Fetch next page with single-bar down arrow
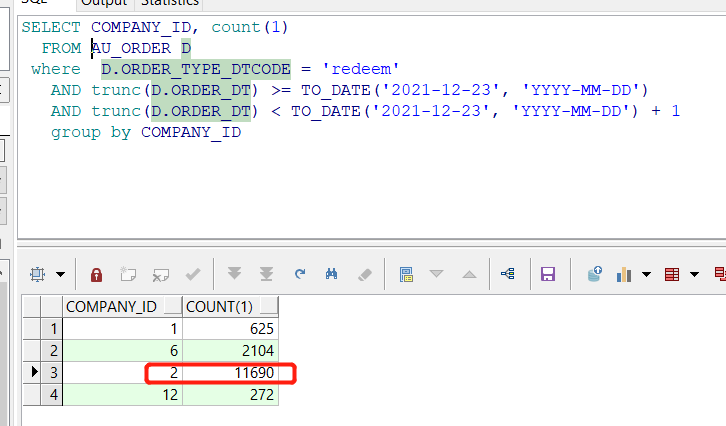Image resolution: width=726 pixels, height=426 pixels. 234,274
